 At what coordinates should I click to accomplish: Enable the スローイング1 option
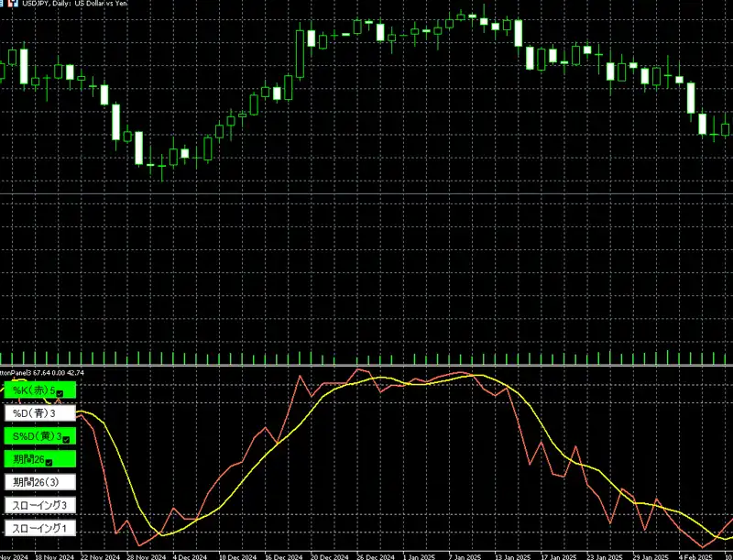[x=37, y=529]
